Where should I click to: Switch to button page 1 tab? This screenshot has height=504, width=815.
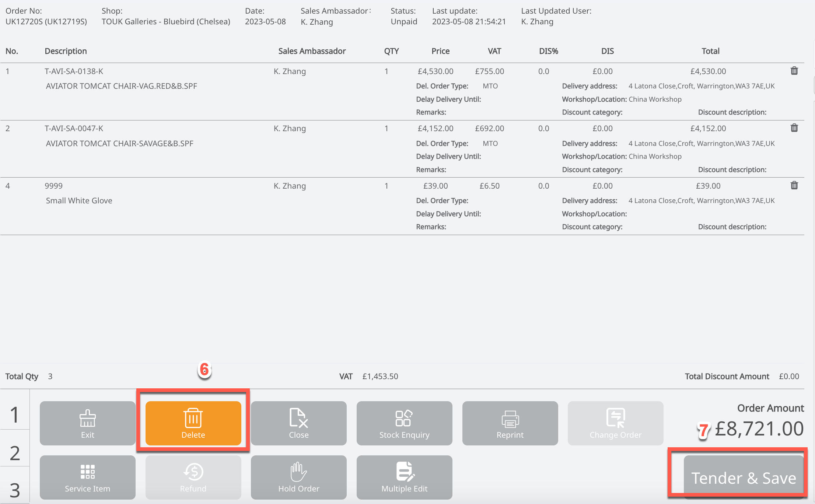(x=15, y=414)
